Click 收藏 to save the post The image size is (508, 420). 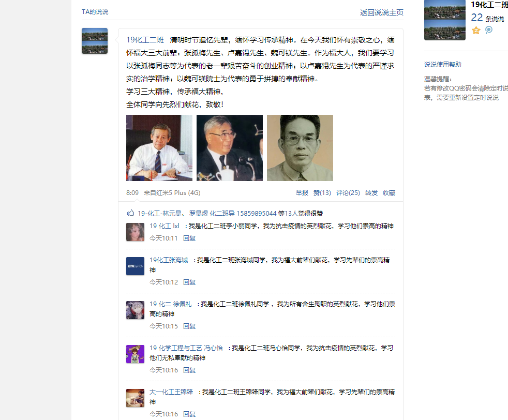389,193
